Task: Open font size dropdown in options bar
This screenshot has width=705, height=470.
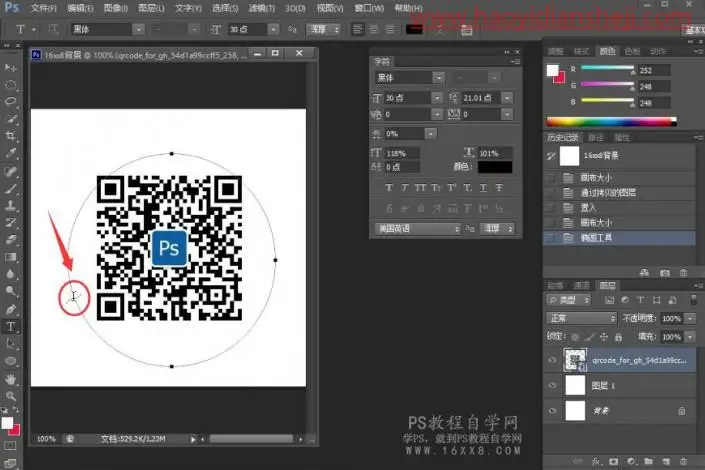Action: click(x=273, y=30)
